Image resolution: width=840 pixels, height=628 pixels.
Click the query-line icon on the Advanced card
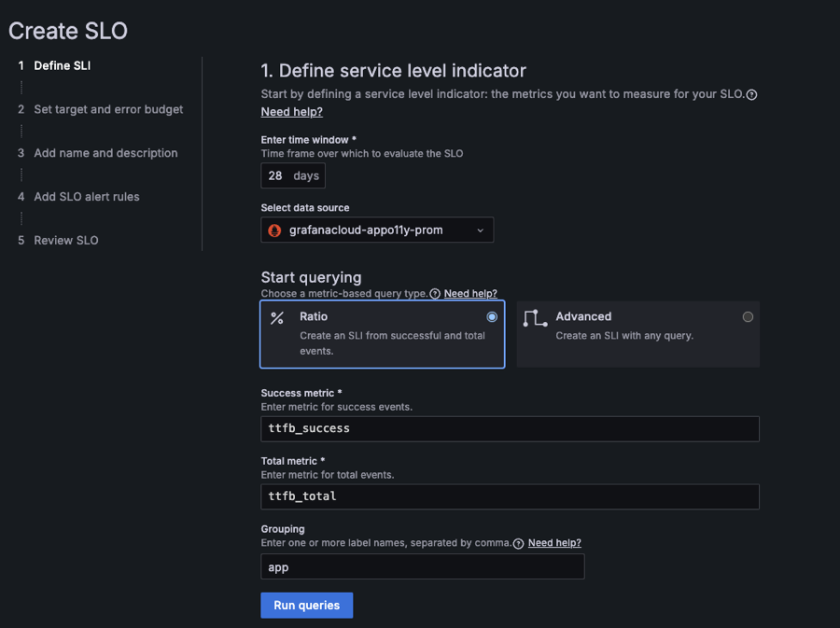[x=535, y=316]
